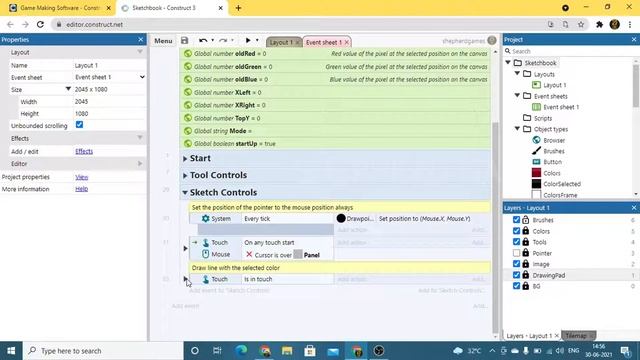
Task: Open the undo history dropdown arrow
Action: click(213, 40)
